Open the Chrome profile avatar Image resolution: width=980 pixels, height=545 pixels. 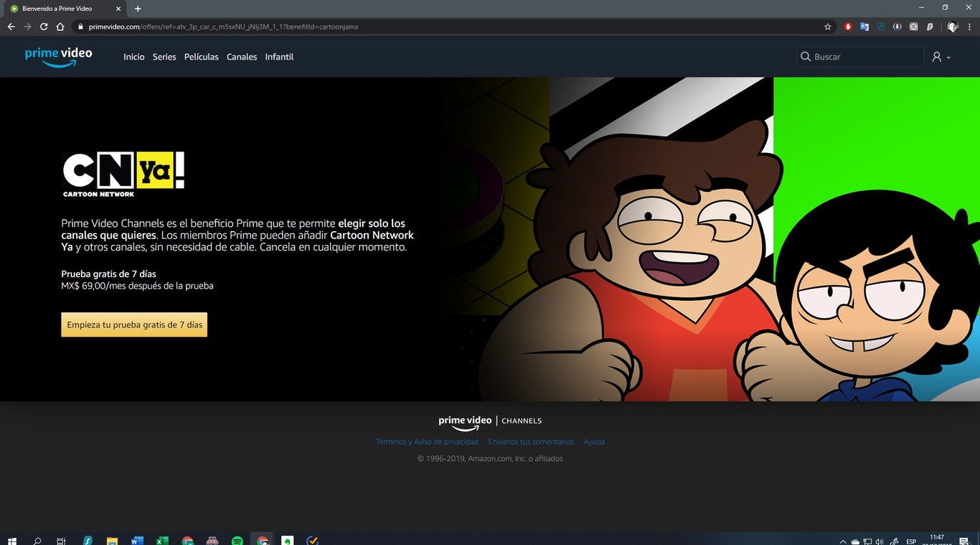point(953,27)
